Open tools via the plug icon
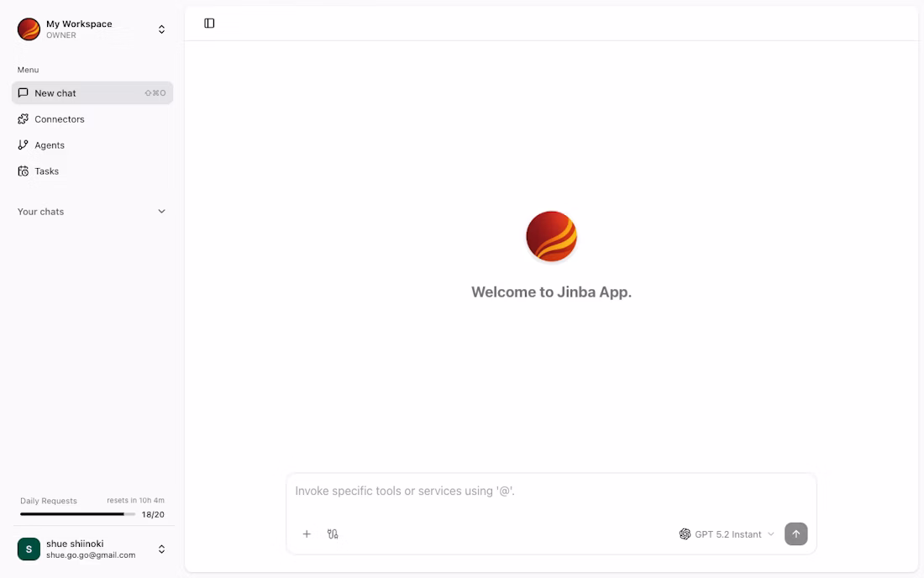Image resolution: width=924 pixels, height=578 pixels. 333,533
